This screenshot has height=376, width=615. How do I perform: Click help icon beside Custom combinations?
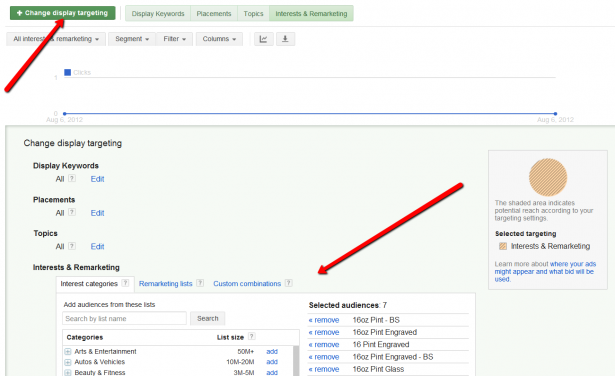pyautogui.click(x=289, y=283)
